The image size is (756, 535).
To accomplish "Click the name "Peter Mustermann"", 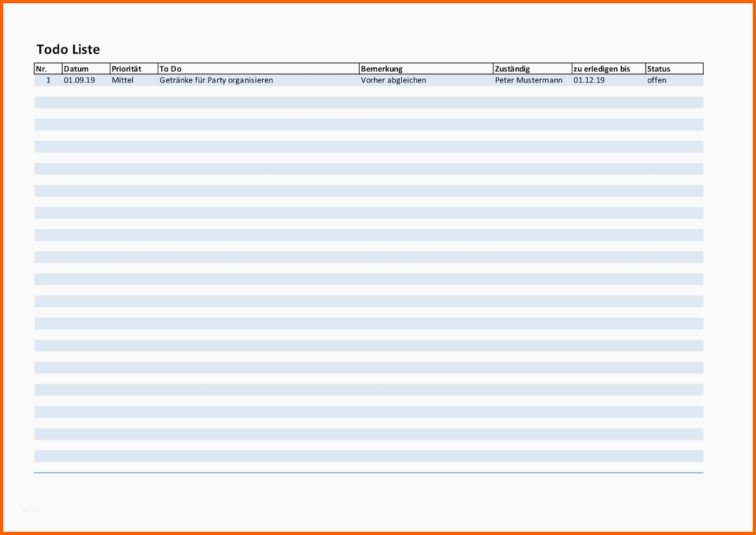I will [528, 80].
